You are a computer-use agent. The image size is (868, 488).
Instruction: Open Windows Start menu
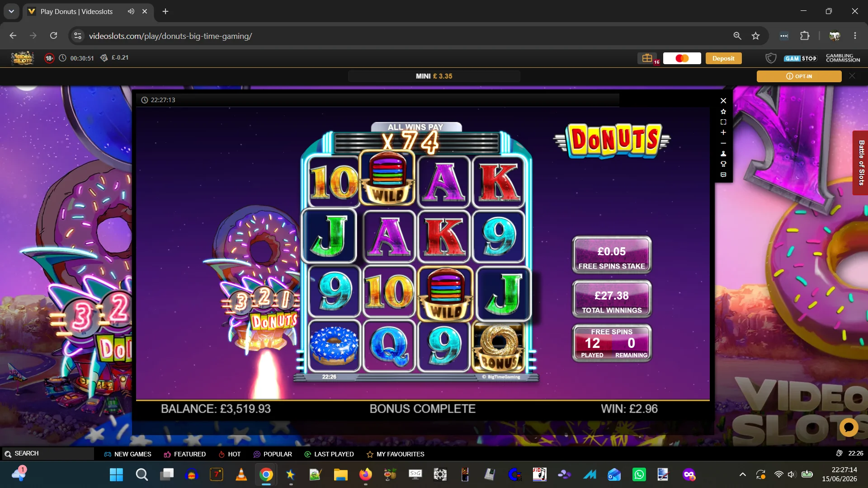click(x=116, y=474)
